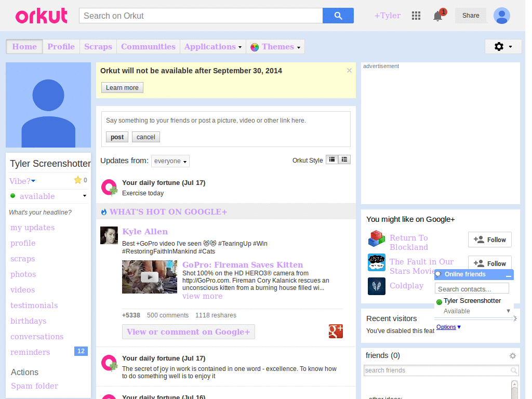Click the What's Hot flame icon

[x=104, y=212]
